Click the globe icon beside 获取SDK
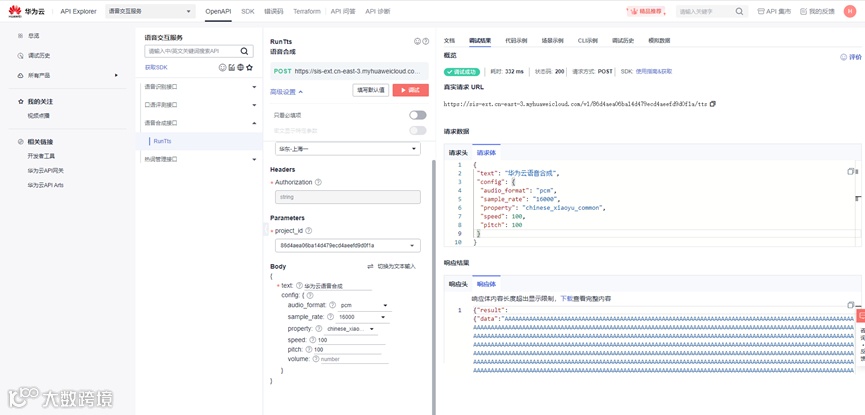865x415 pixels. pos(241,67)
